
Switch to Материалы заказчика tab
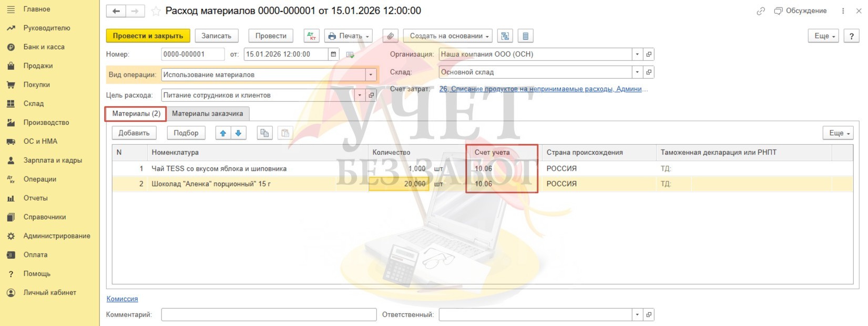click(x=208, y=113)
